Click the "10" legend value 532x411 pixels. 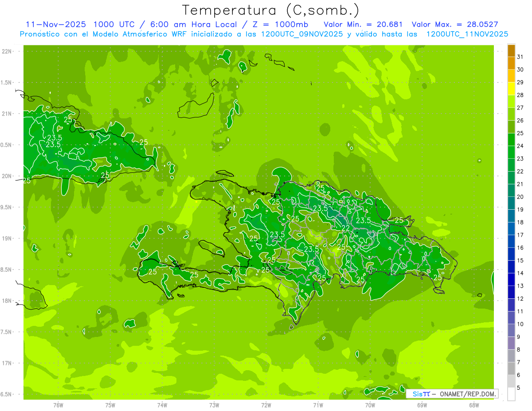click(x=520, y=324)
